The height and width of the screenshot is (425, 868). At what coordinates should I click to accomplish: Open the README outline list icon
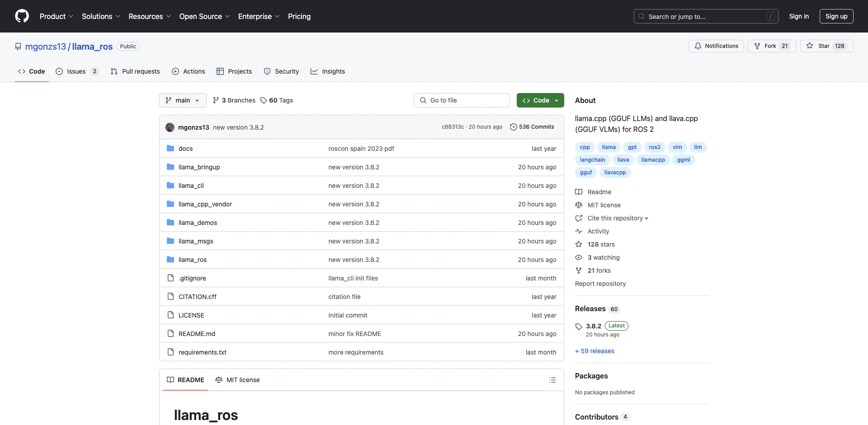[552, 380]
